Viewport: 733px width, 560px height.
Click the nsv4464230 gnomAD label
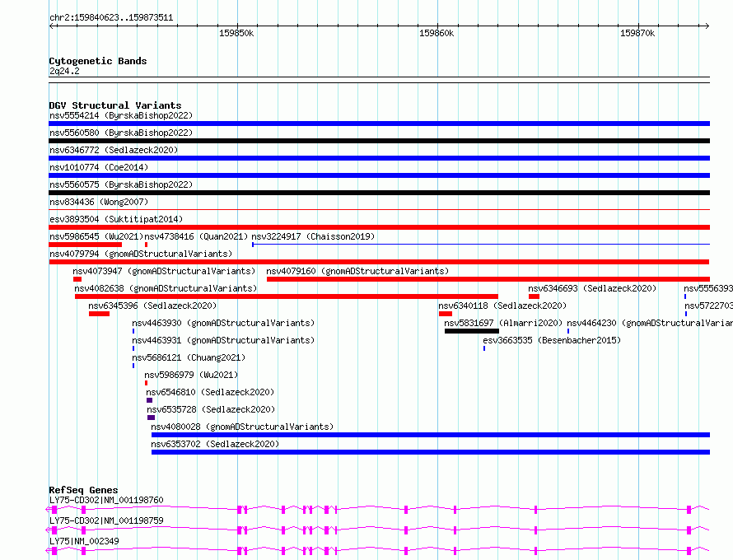click(650, 323)
